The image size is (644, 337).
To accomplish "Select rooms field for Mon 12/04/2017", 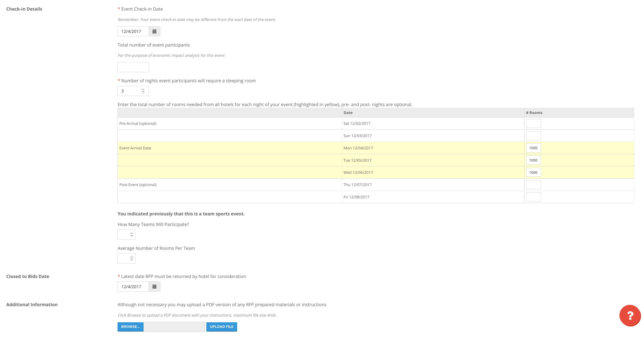I will click(533, 148).
